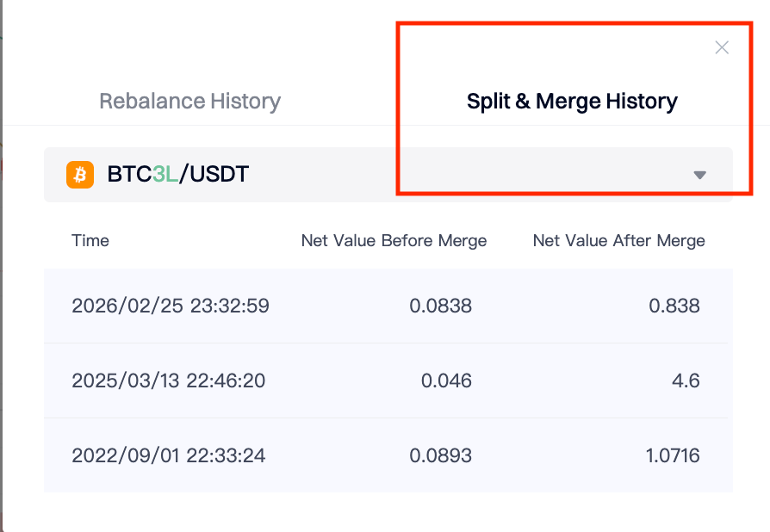Expand the trading pair dropdown arrow

[699, 175]
